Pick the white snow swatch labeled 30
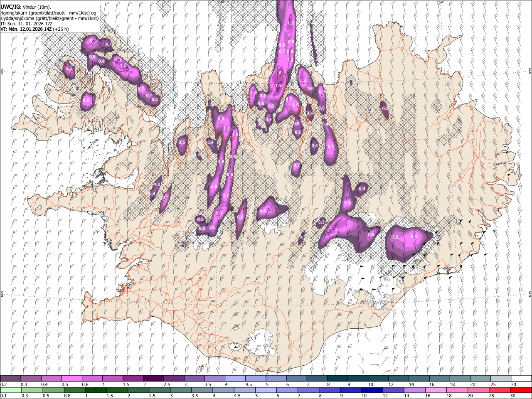 [x=521, y=379]
